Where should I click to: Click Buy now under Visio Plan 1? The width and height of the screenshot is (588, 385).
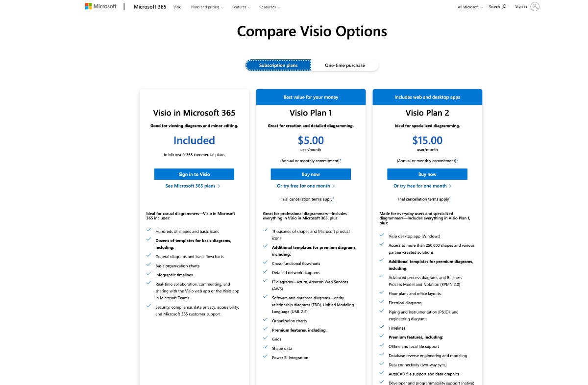311,174
